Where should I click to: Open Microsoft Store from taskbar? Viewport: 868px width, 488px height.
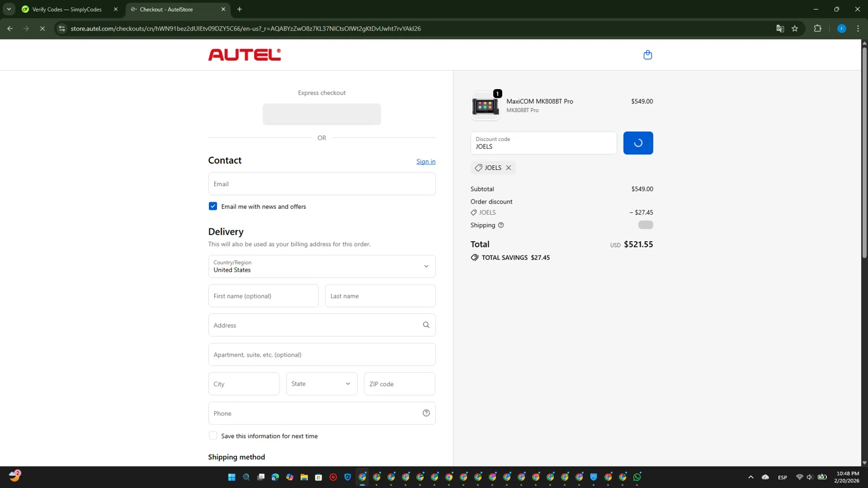318,477
